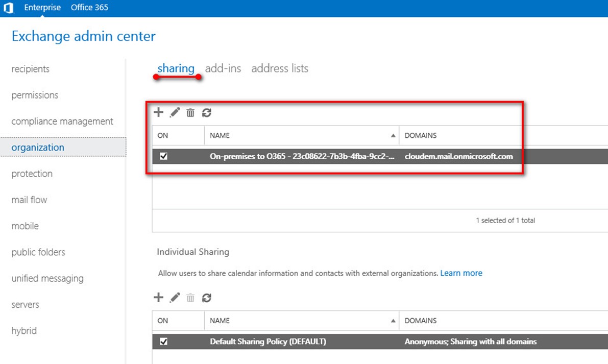Click the DOMAINS column header in organization sharing

[421, 135]
